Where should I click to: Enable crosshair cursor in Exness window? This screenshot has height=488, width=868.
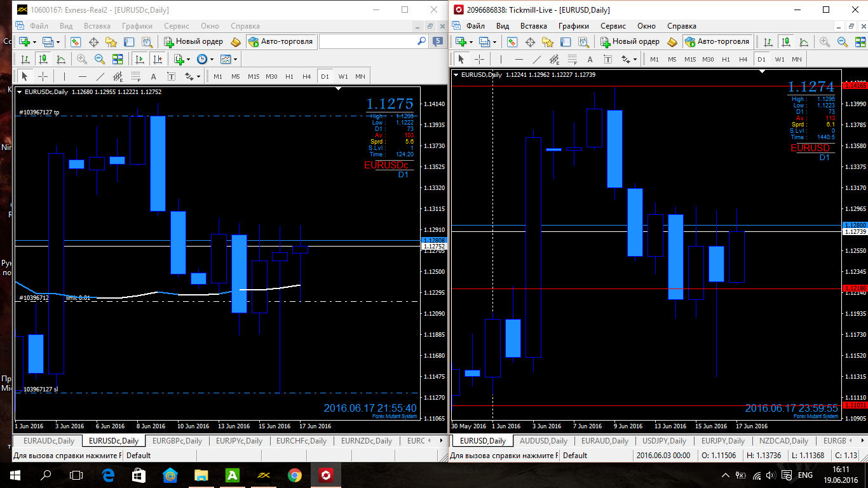click(x=43, y=76)
